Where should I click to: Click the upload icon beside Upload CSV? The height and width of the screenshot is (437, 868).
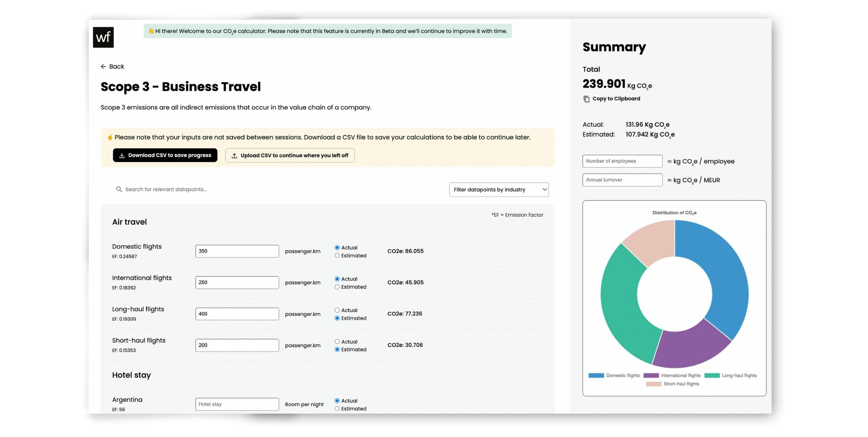click(x=234, y=155)
